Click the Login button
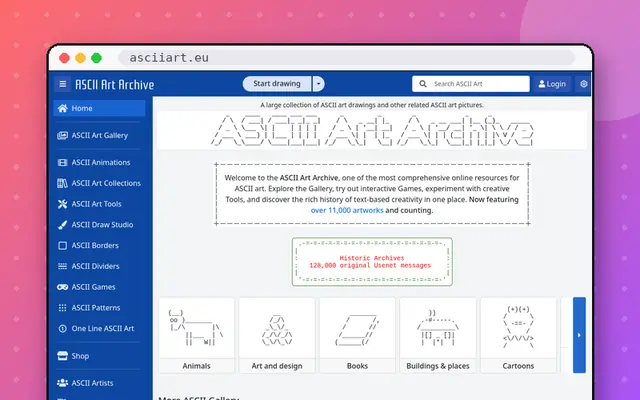 (552, 84)
